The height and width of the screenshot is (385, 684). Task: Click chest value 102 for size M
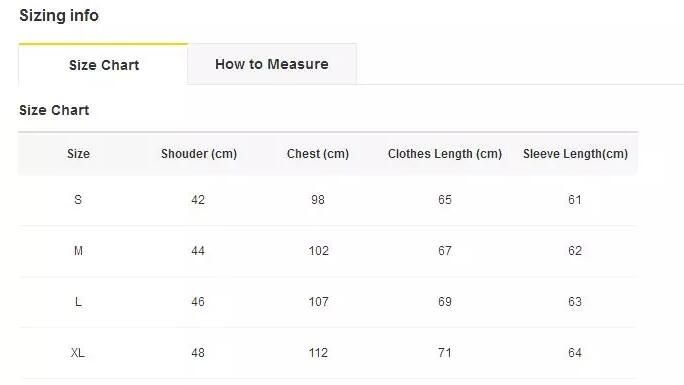click(x=318, y=251)
